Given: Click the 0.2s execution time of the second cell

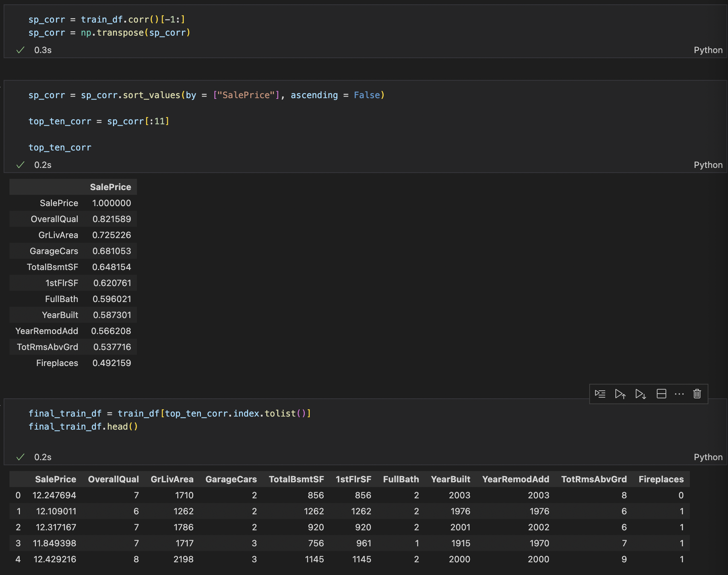Looking at the screenshot, I should [42, 165].
